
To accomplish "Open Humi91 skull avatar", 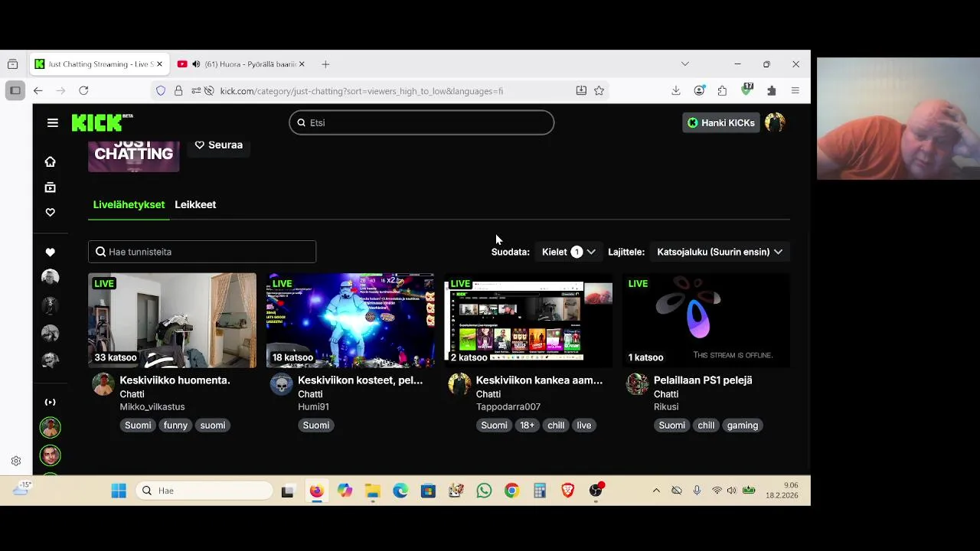I will point(281,384).
